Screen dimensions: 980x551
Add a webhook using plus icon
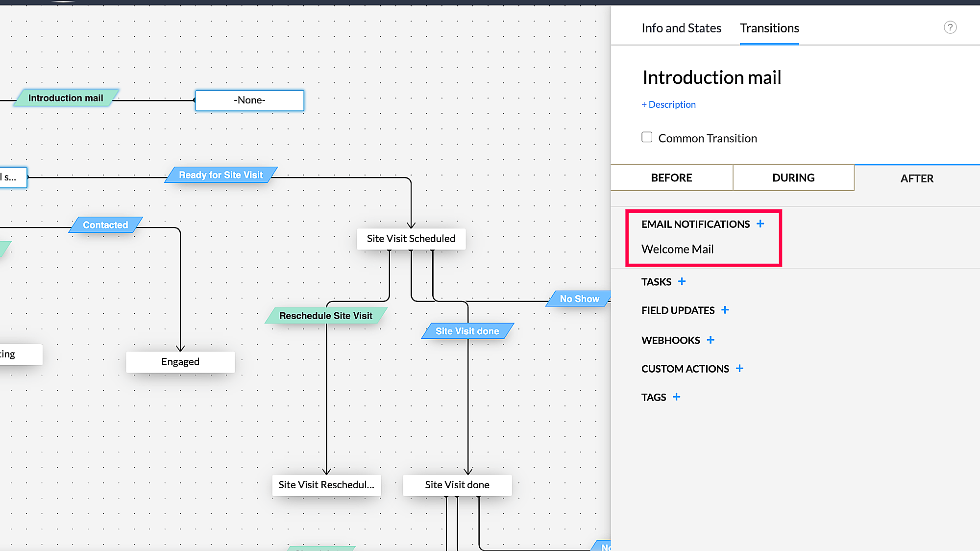710,340
